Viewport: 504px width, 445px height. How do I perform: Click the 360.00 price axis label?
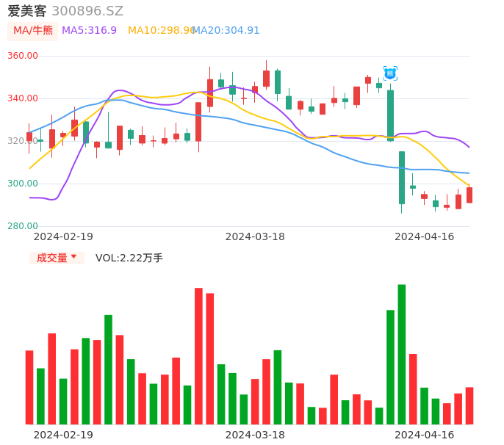pos(22,56)
